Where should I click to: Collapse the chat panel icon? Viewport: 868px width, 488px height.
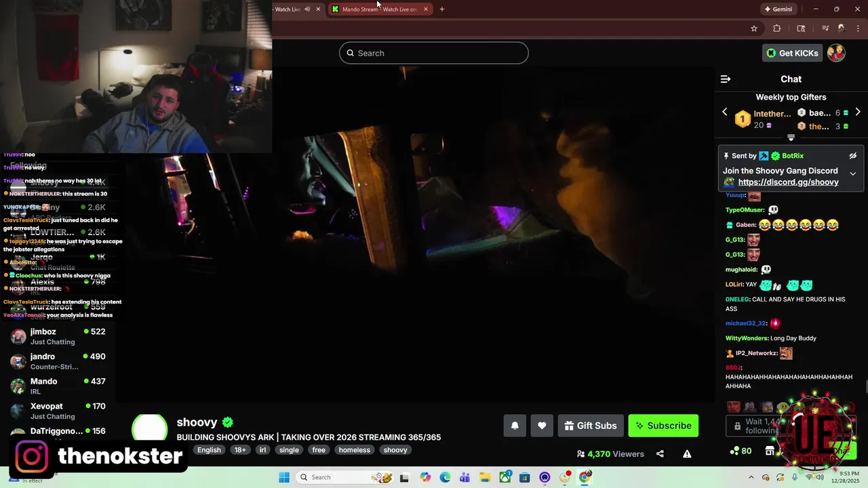(x=726, y=79)
